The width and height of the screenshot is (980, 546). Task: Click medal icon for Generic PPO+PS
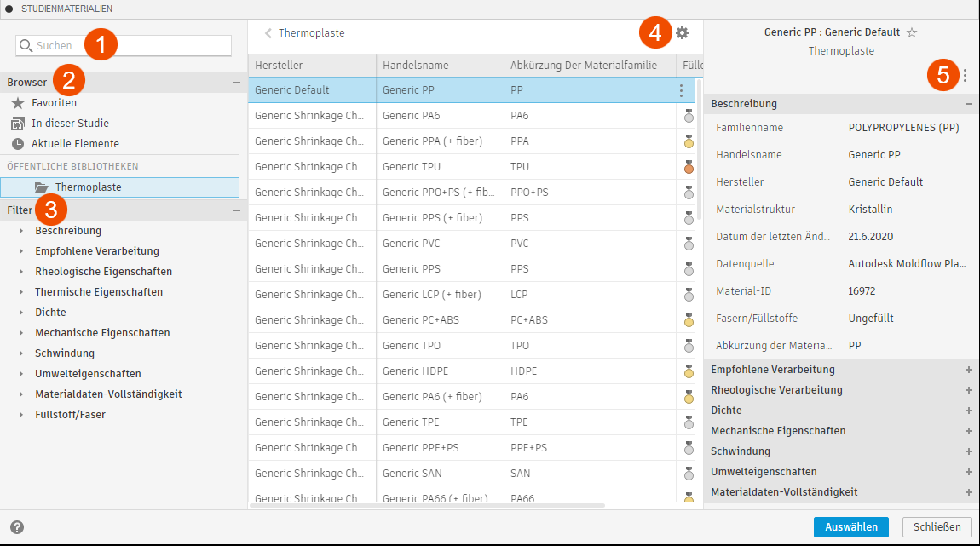[689, 193]
